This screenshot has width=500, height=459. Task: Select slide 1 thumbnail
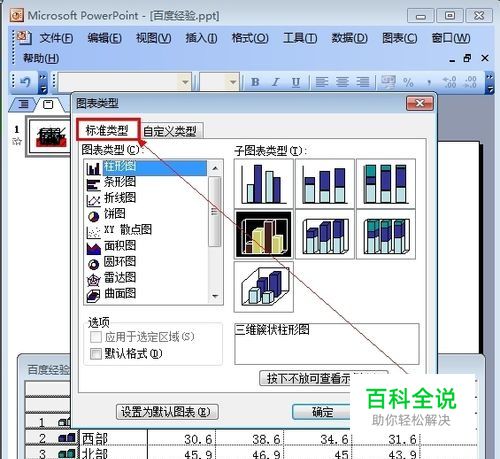(x=49, y=136)
